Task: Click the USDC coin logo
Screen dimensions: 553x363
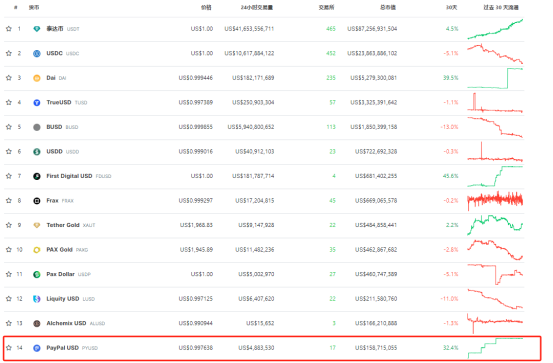Action: (37, 53)
